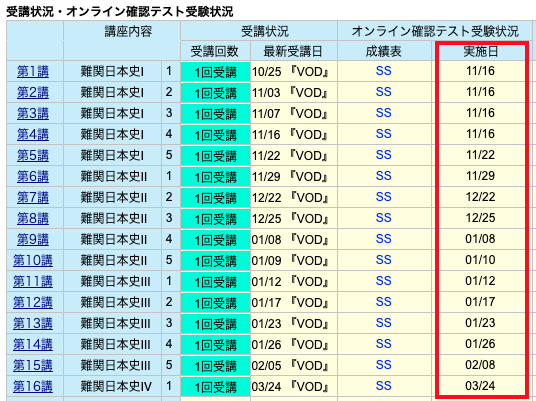
Task: Open the 第1講 lecture link
Action: click(x=33, y=71)
